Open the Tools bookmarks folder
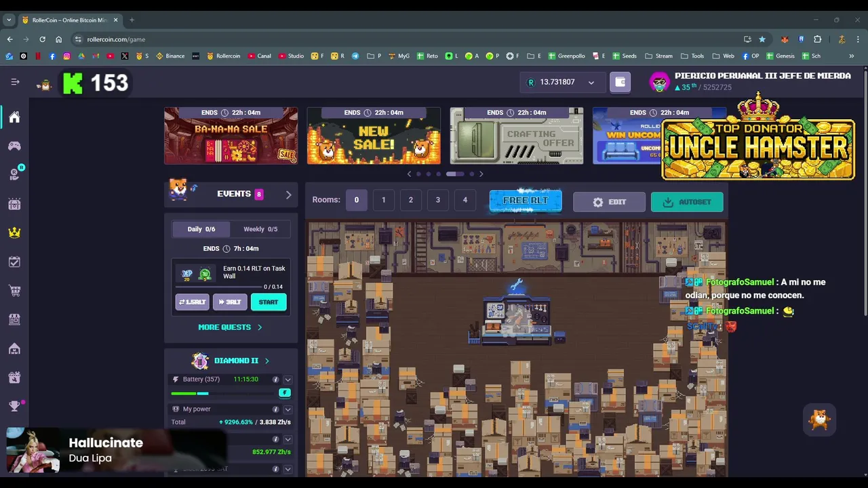The width and height of the screenshot is (868, 488). pyautogui.click(x=692, y=56)
